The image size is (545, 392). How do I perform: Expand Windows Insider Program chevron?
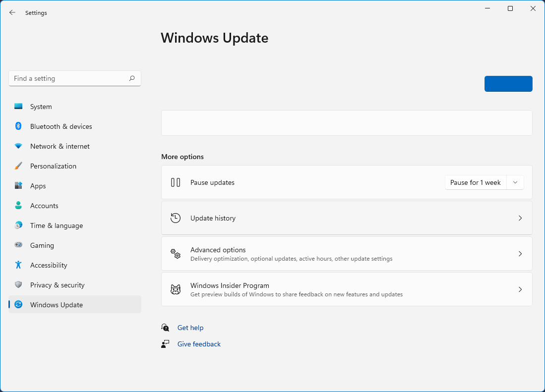(x=520, y=289)
